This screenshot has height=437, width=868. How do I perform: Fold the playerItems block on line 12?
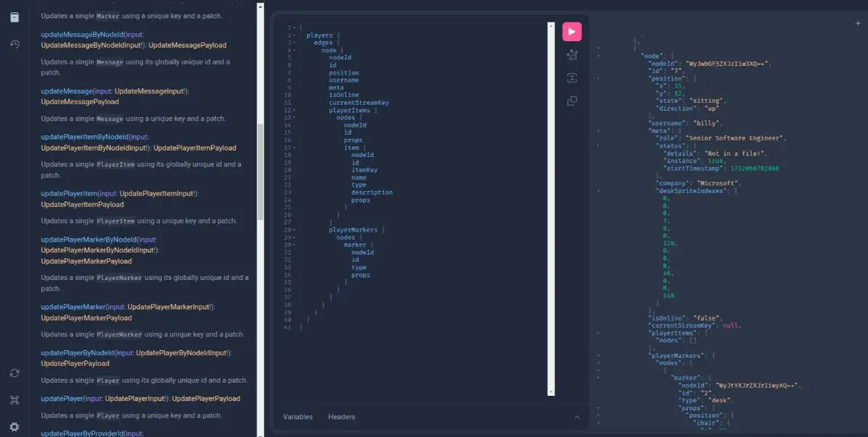(x=294, y=110)
